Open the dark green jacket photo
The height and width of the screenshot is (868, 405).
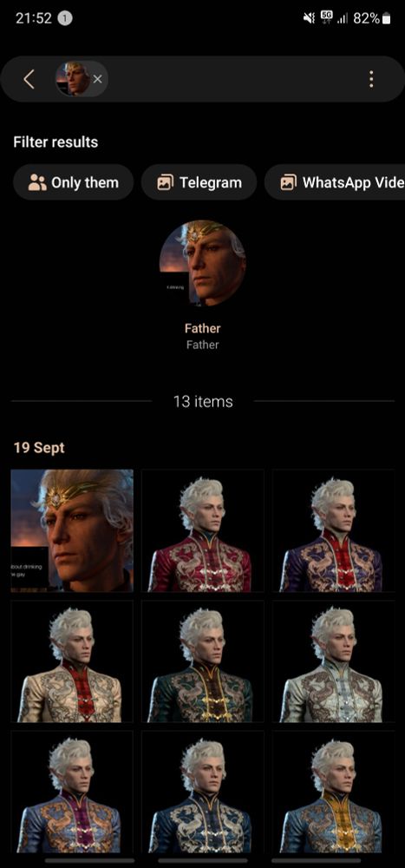click(203, 661)
